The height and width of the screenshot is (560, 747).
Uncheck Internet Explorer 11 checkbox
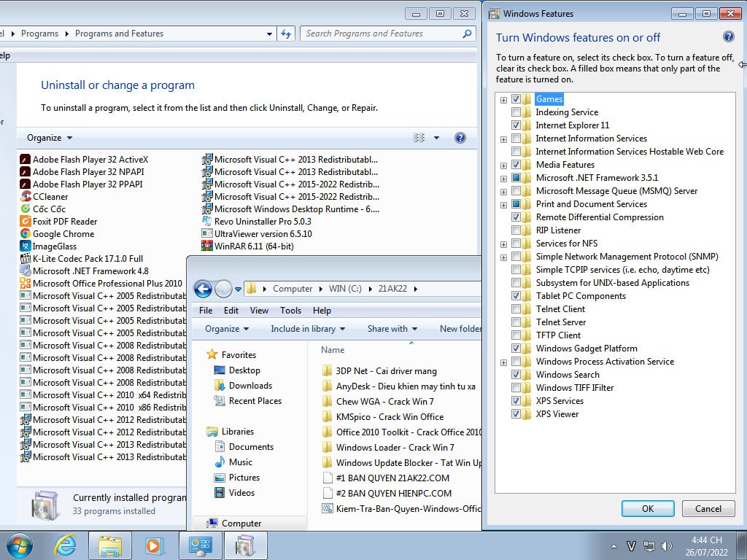[516, 125]
